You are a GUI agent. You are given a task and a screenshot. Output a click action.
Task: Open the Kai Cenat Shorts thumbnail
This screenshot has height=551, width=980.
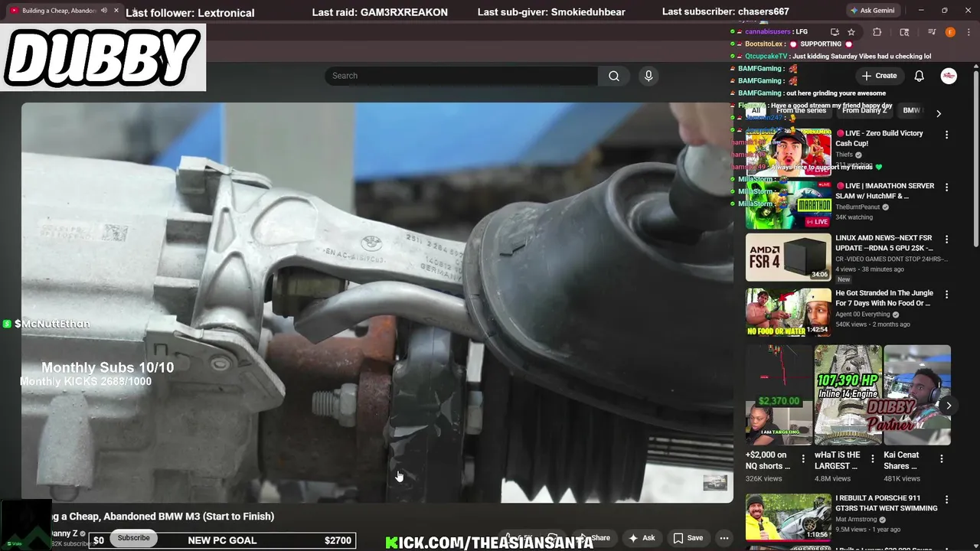pos(917,395)
